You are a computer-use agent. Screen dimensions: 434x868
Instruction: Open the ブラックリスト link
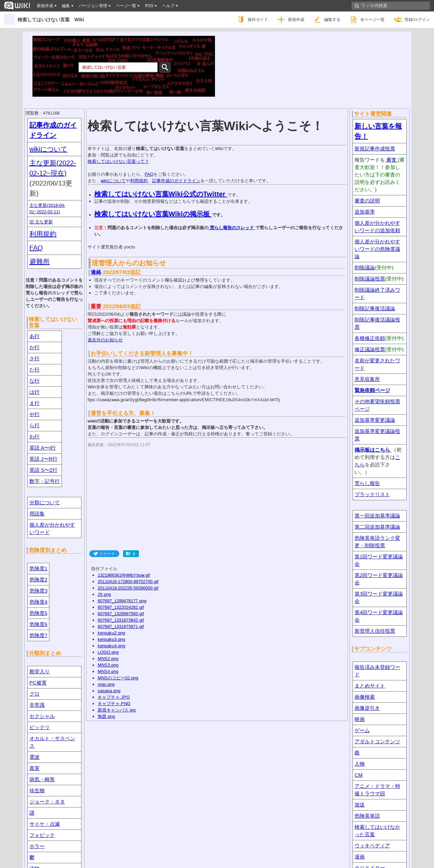click(372, 495)
